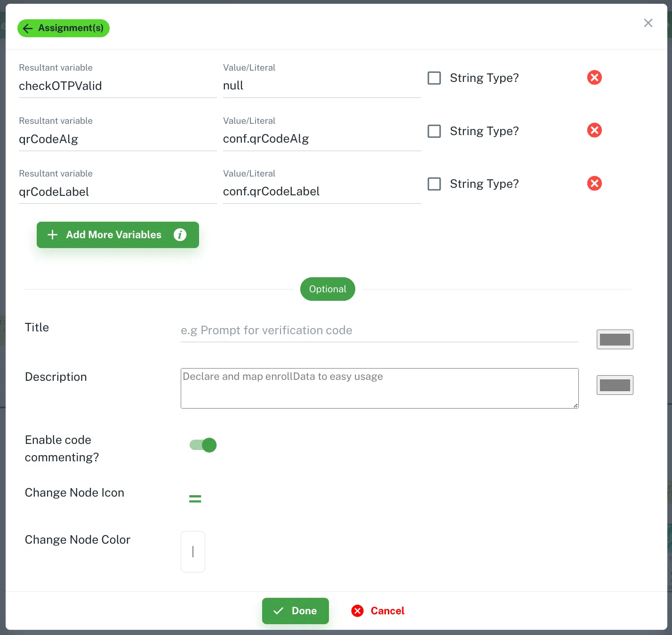Edit the conf.qrCodeAlg value field
Image resolution: width=672 pixels, height=635 pixels.
(322, 139)
